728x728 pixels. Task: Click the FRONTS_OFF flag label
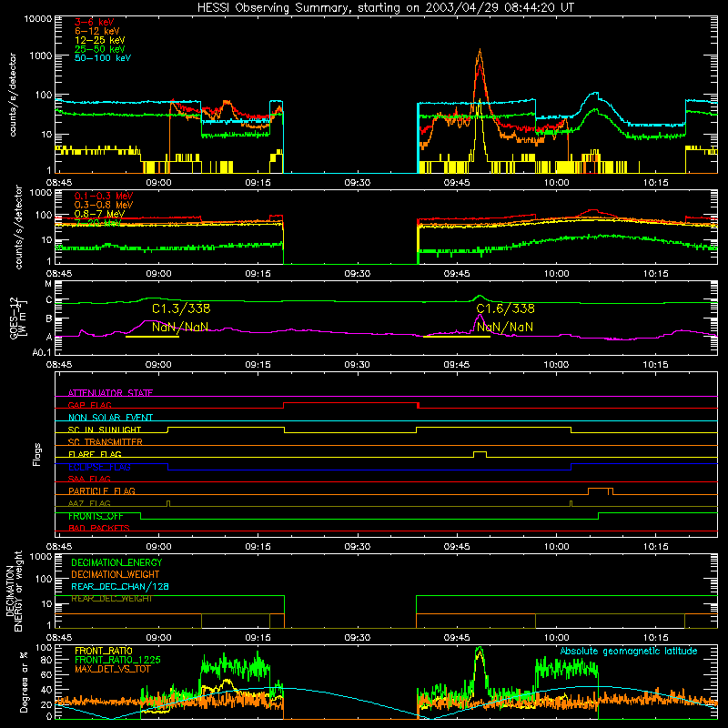pyautogui.click(x=96, y=516)
